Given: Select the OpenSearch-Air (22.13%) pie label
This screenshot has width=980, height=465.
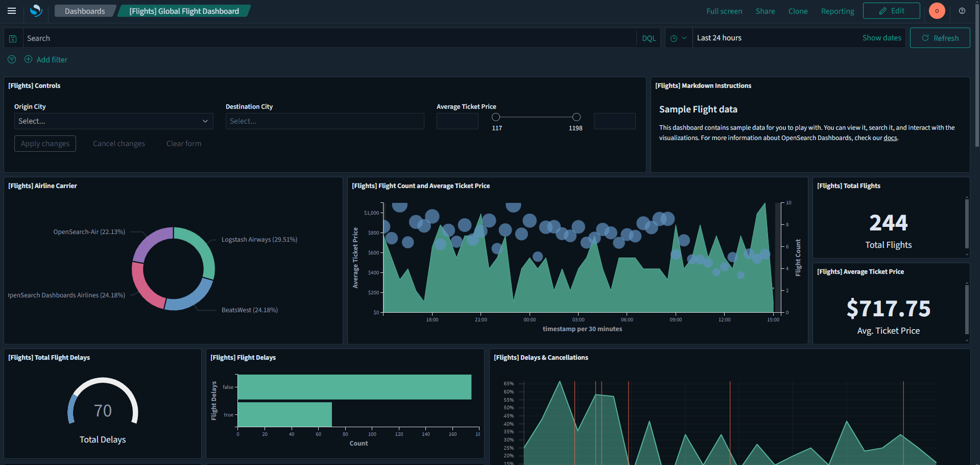Looking at the screenshot, I should coord(89,232).
